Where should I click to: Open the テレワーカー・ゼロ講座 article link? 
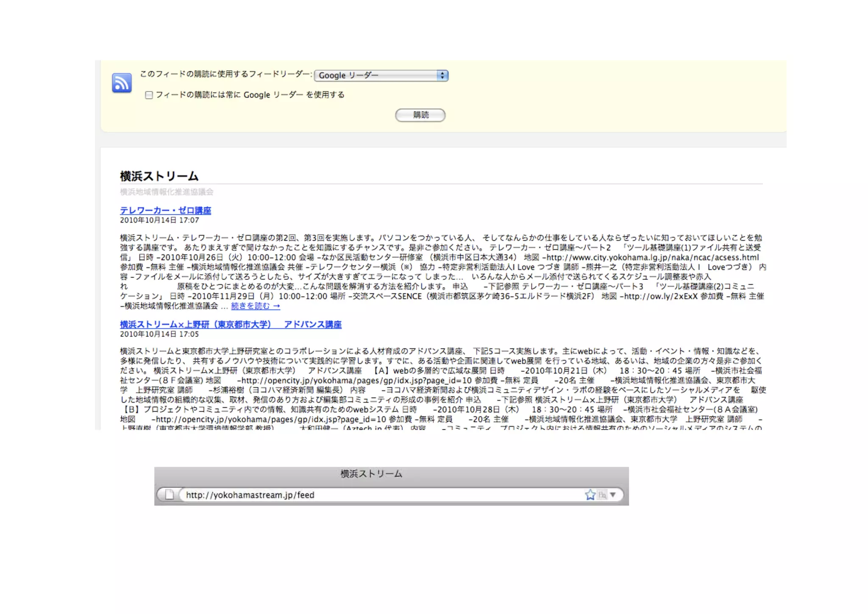tap(165, 210)
